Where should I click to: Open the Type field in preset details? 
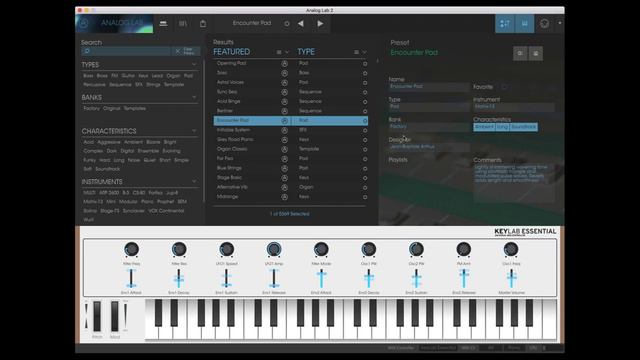click(429, 107)
